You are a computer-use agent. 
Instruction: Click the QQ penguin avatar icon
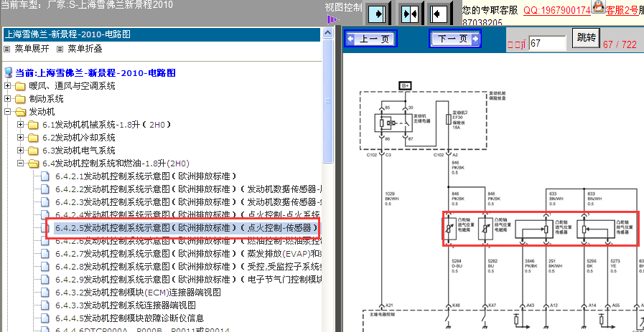pyautogui.click(x=597, y=6)
